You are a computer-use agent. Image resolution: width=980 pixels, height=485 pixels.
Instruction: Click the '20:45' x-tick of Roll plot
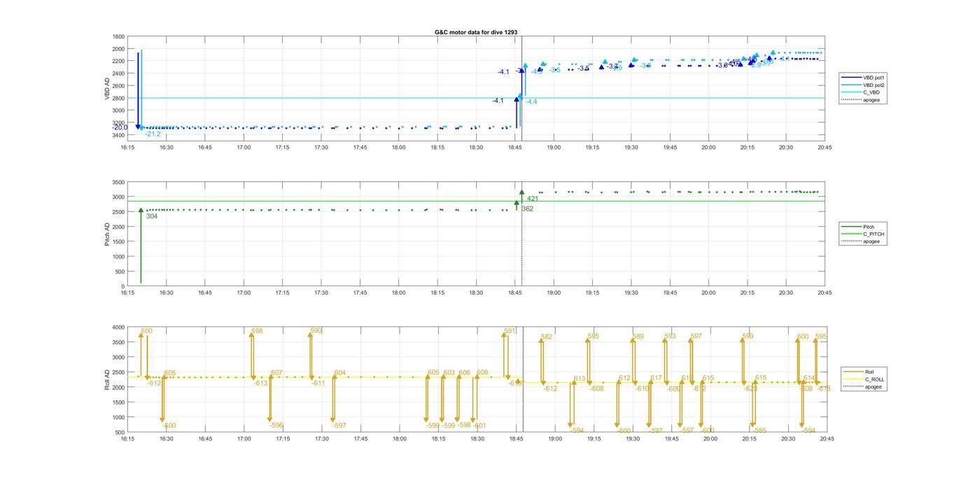tap(826, 439)
